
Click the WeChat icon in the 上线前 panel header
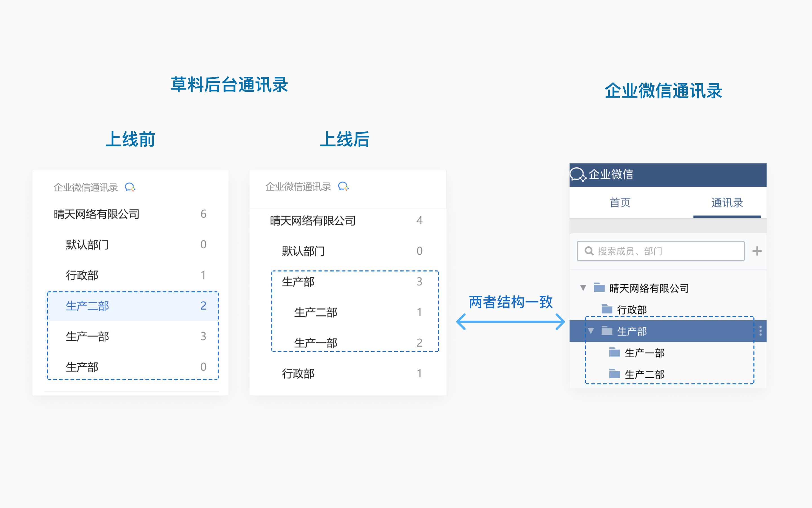pos(130,187)
